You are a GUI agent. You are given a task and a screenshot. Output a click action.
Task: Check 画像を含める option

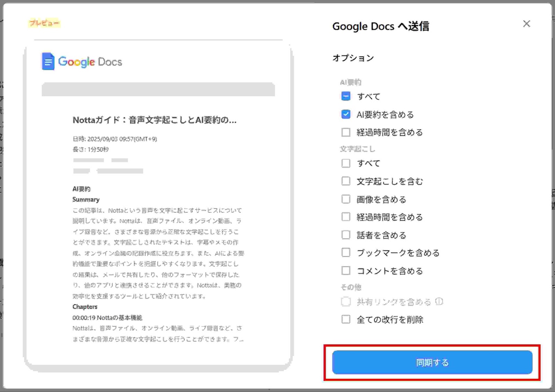point(346,199)
